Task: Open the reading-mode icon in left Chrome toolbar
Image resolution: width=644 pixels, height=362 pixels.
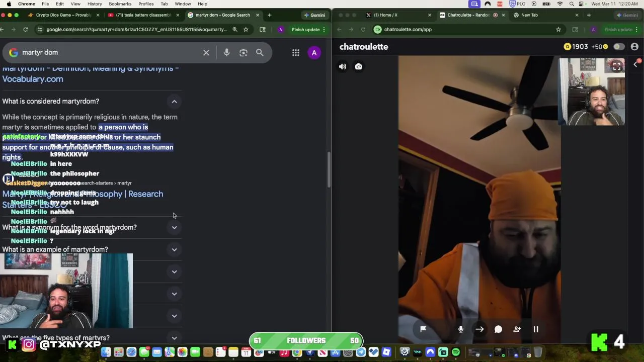Action: pyautogui.click(x=263, y=30)
